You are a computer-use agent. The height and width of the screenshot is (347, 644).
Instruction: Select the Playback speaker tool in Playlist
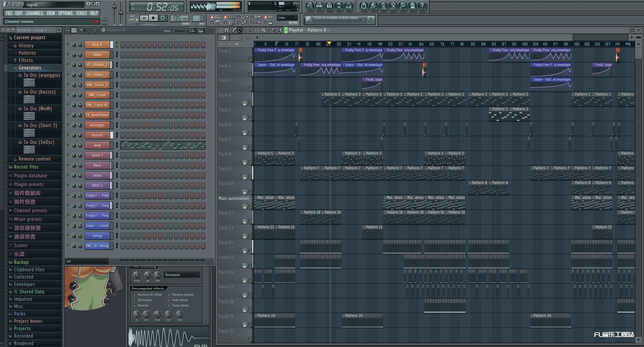coord(280,30)
